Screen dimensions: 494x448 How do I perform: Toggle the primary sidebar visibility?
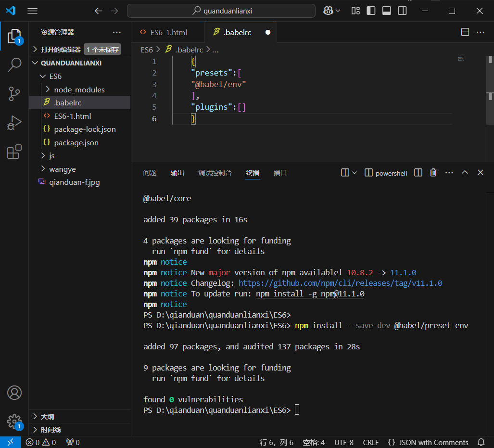tap(371, 11)
